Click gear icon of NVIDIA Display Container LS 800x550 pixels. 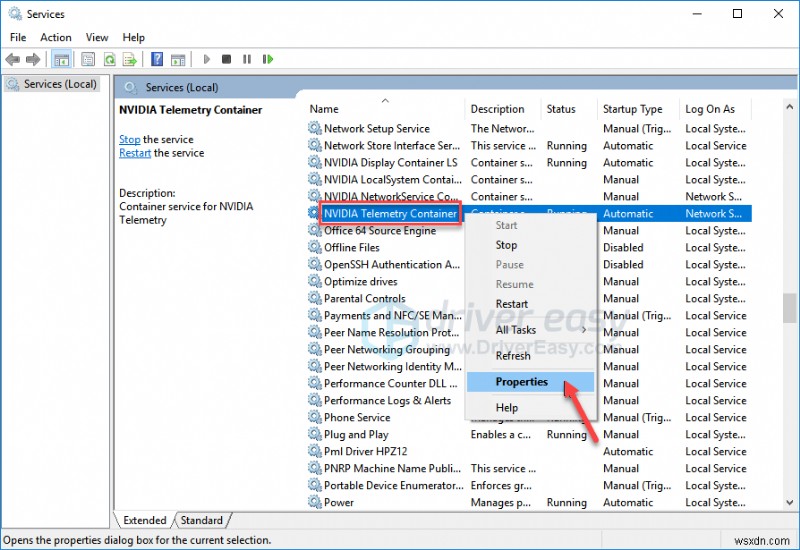(x=315, y=162)
